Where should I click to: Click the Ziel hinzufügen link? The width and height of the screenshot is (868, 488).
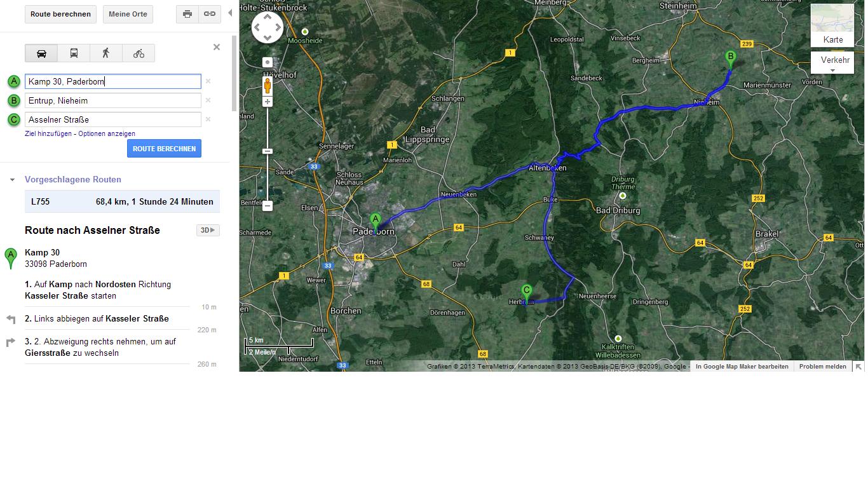(x=48, y=134)
